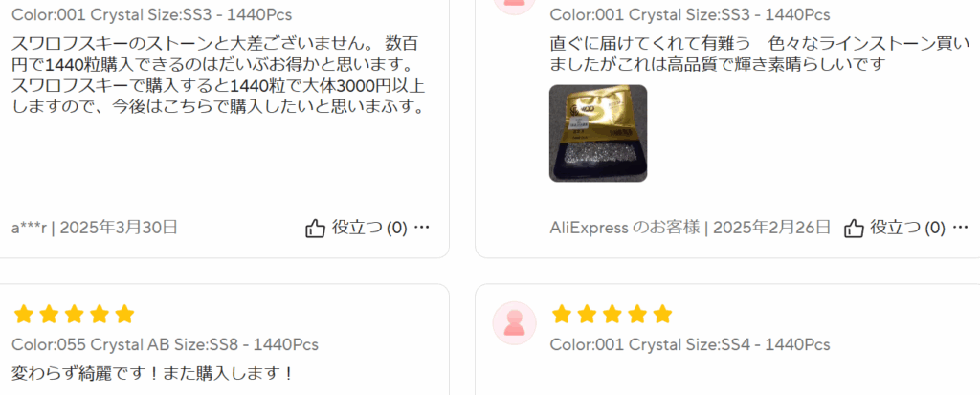Image resolution: width=980 pixels, height=395 pixels.
Task: Open the gold rhinestone package photo
Action: [x=598, y=133]
